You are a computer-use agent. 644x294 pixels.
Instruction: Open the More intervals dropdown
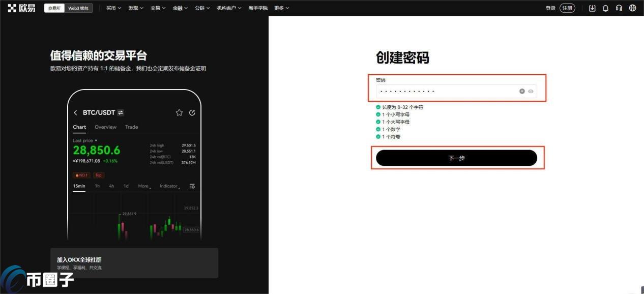click(144, 186)
